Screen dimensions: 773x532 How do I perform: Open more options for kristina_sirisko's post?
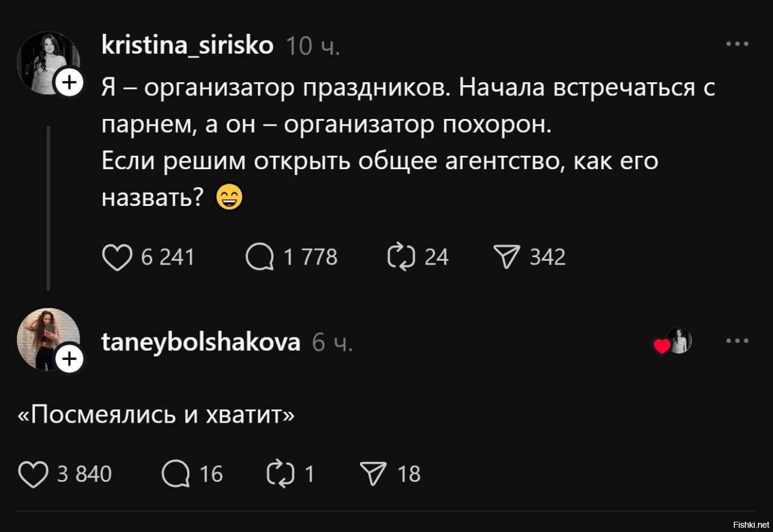737,44
